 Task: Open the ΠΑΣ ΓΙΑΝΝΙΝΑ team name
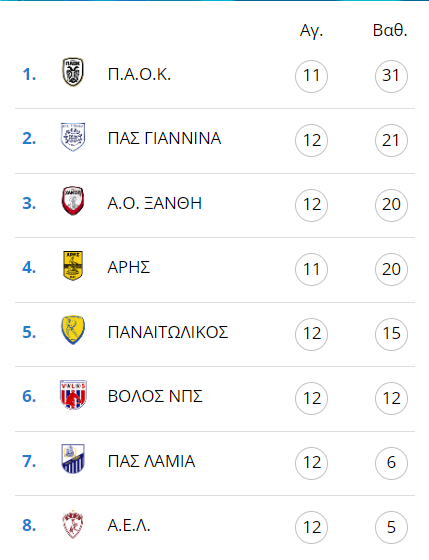tap(164, 139)
